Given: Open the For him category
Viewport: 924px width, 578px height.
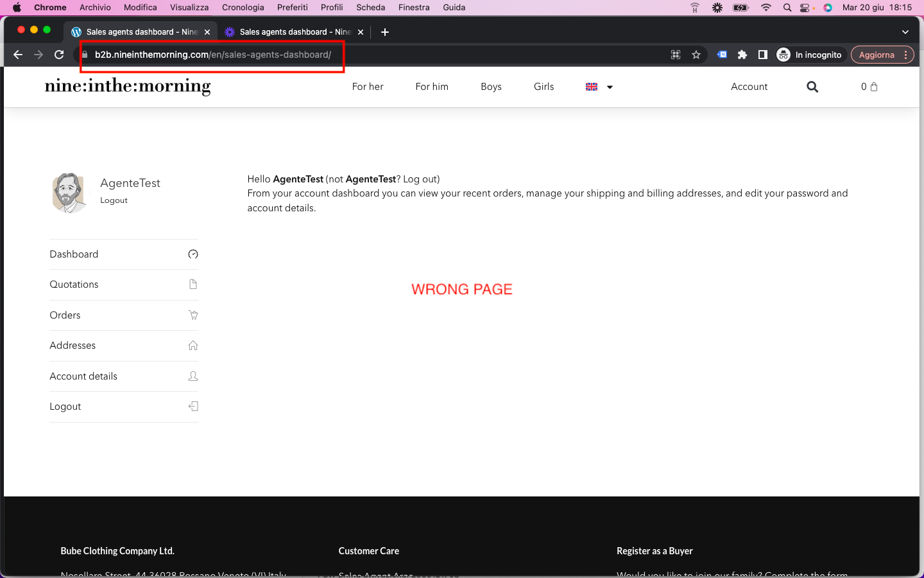Looking at the screenshot, I should (432, 87).
